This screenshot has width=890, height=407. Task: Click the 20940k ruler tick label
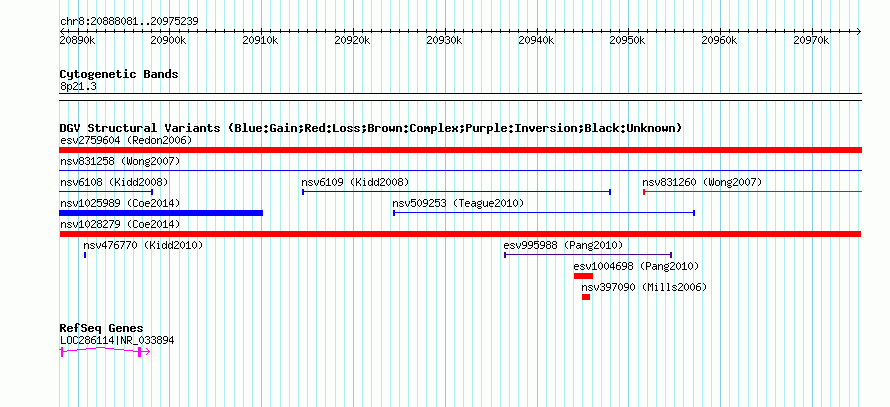click(x=536, y=41)
